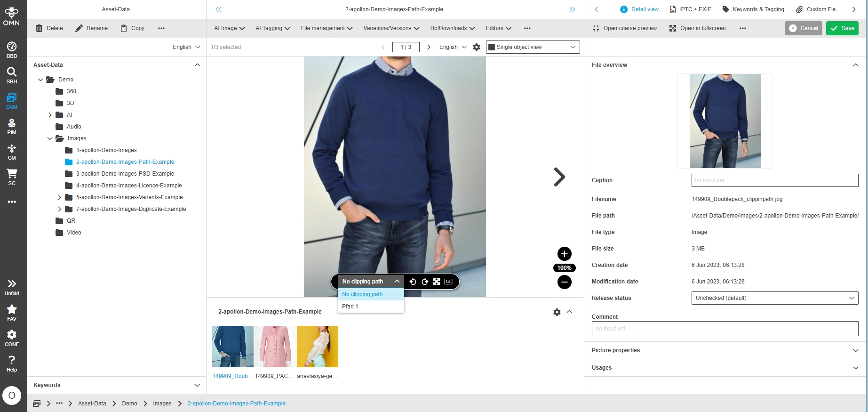Switch to IPTC + EXIF tab
The image size is (868, 412).
(690, 9)
